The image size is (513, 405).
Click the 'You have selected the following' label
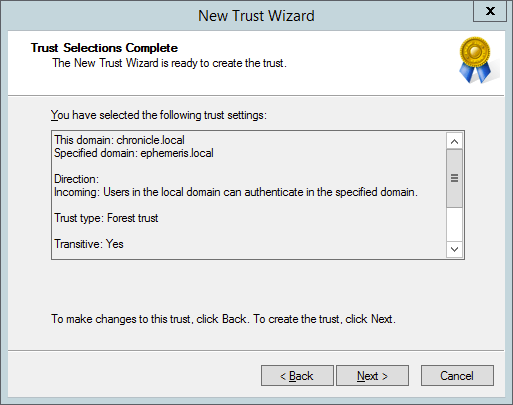point(159,115)
